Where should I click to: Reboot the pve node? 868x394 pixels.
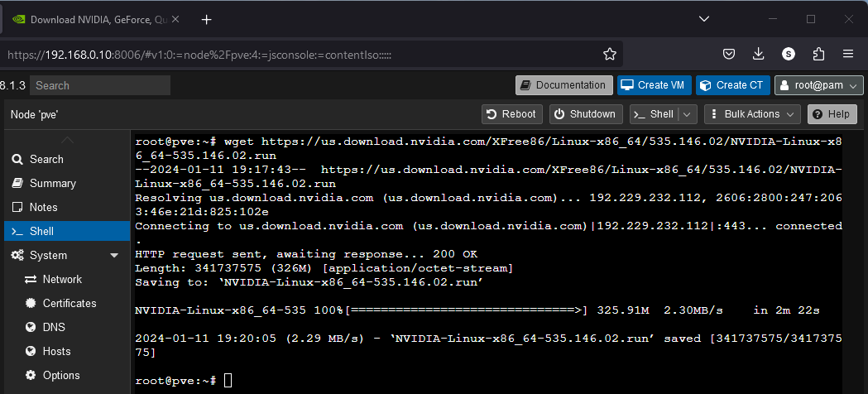point(512,114)
